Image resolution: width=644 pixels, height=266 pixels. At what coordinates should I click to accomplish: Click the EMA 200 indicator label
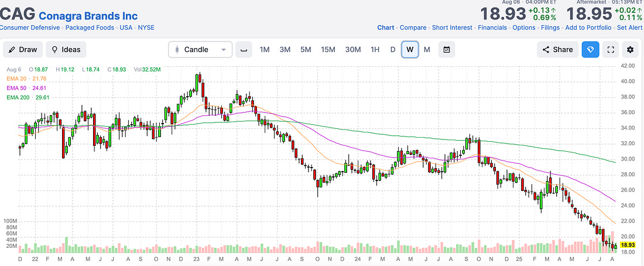coord(28,97)
